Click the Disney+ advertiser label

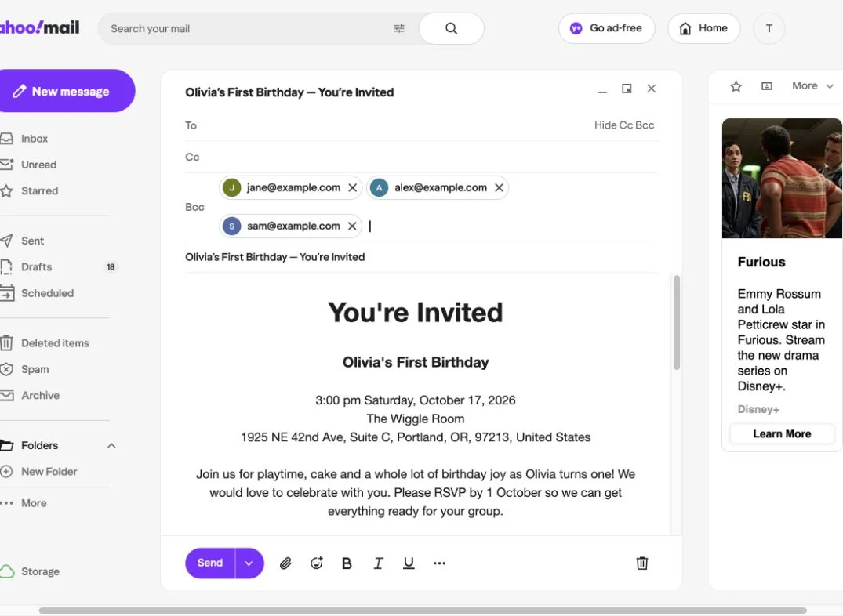tap(758, 410)
